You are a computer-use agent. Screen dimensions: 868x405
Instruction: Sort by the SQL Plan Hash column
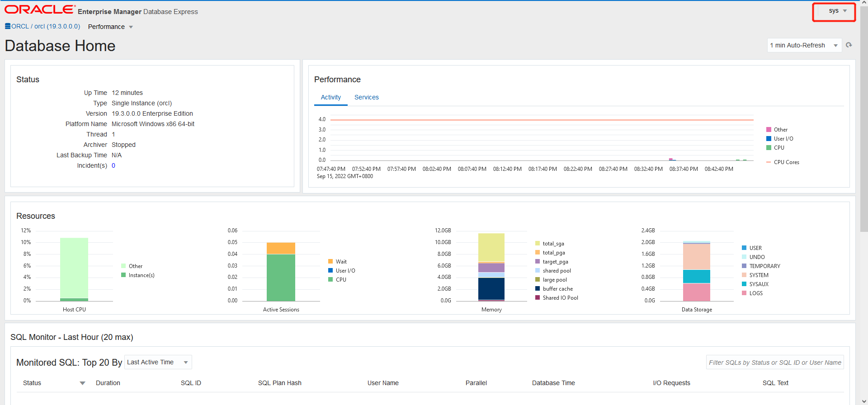tap(280, 383)
